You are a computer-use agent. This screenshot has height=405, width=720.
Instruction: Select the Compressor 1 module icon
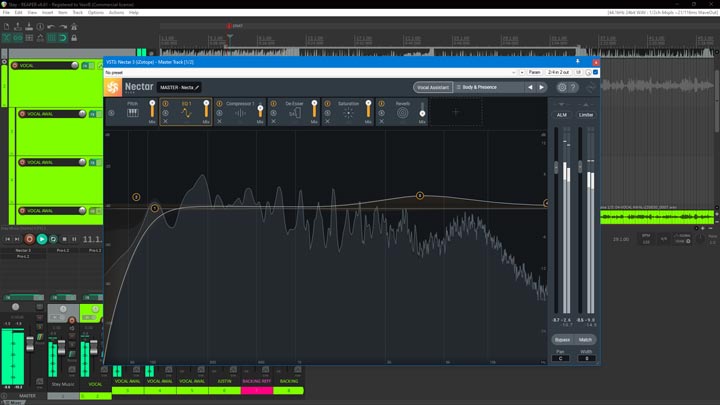240,113
